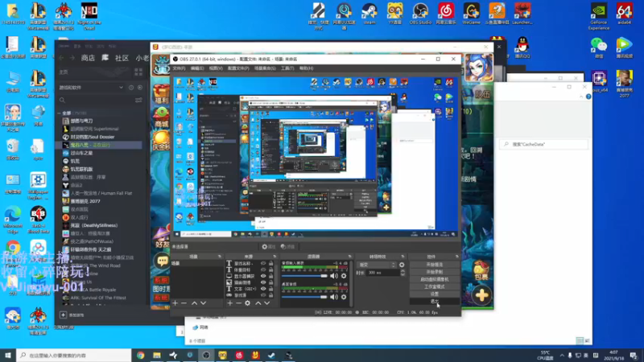Add a new scene with plus icon
Viewport: 644px width, 362px height.
tap(175, 303)
